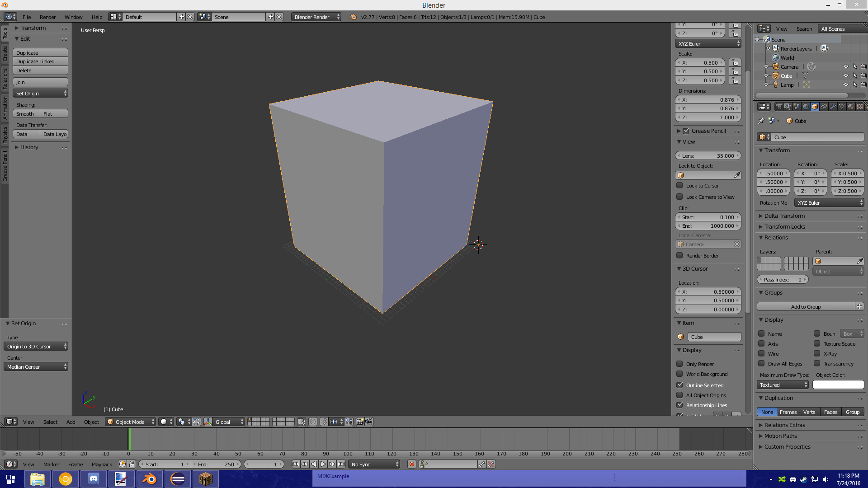
Task: Open the Origin to 3D Cursor type dropdown
Action: coord(36,346)
